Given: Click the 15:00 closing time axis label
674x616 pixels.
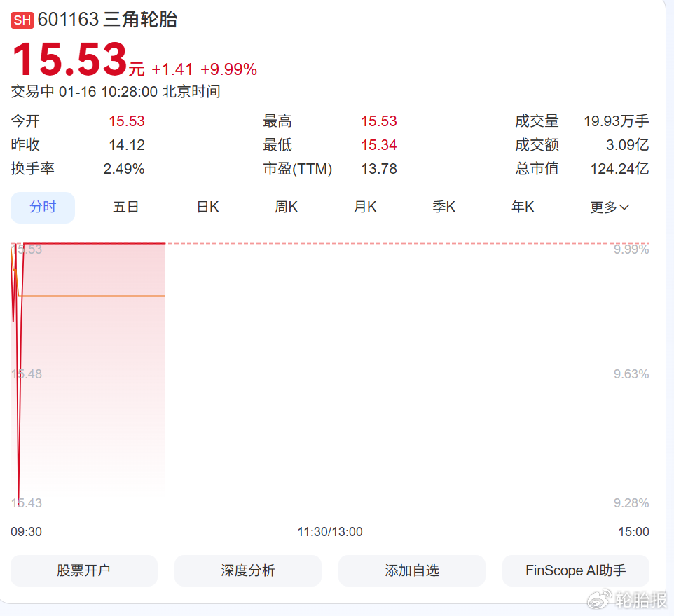Looking at the screenshot, I should (x=633, y=532).
